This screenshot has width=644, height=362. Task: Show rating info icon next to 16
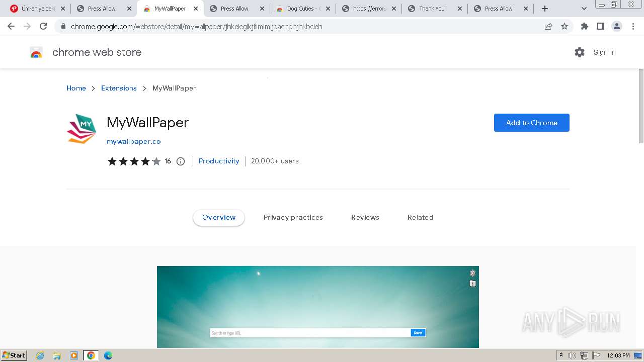181,161
